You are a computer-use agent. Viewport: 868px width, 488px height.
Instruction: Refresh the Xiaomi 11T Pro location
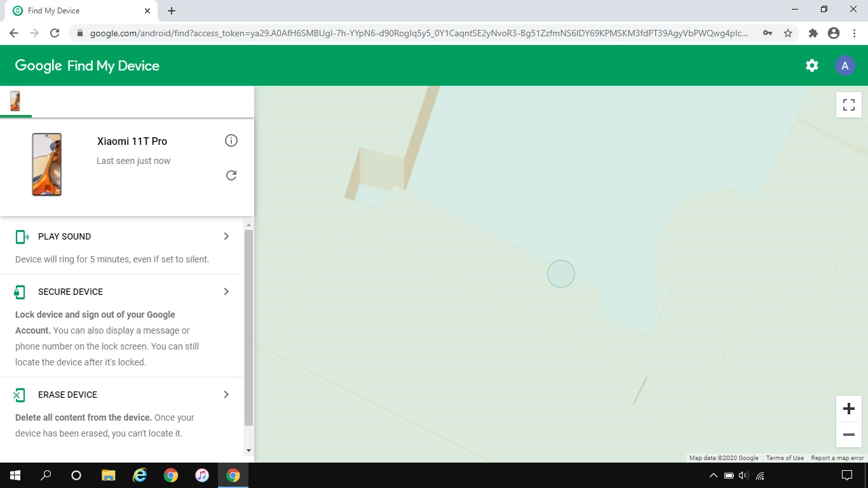231,175
